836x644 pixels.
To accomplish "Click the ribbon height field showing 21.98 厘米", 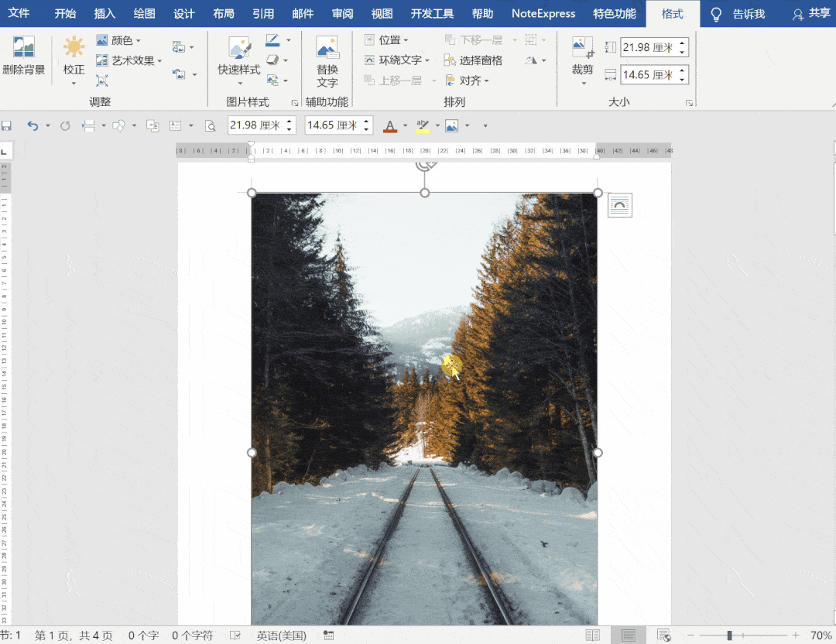I will coord(648,47).
